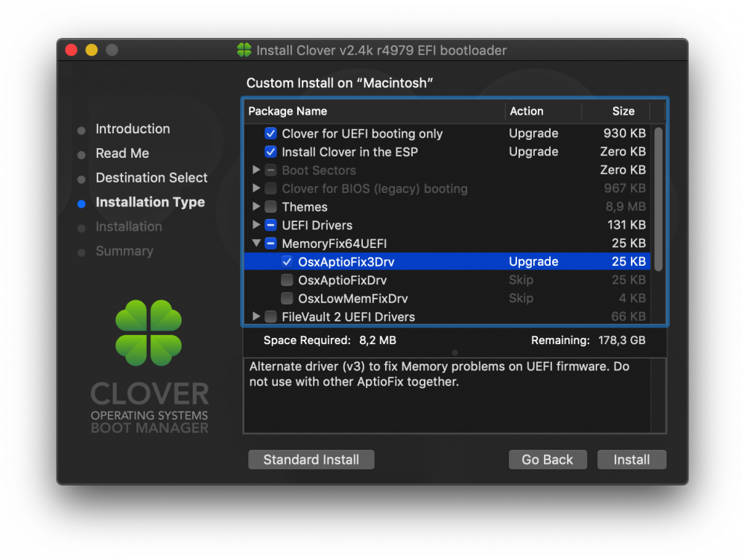Toggle Clover for BIOS (legacy) booting checkbox

point(270,188)
